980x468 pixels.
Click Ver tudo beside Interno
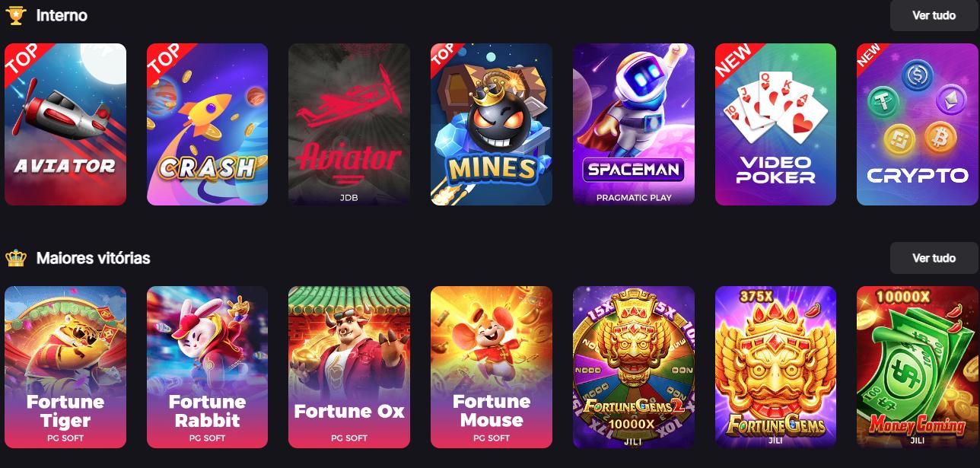click(x=934, y=15)
